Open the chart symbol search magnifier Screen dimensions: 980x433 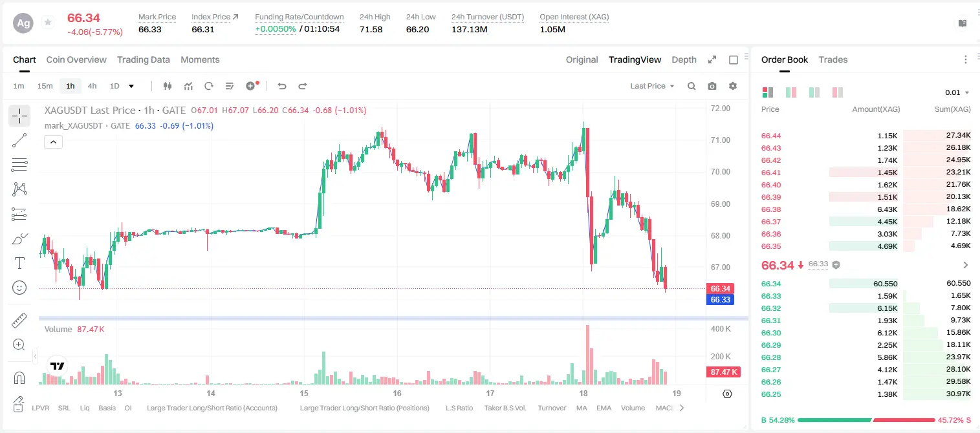pyautogui.click(x=691, y=86)
